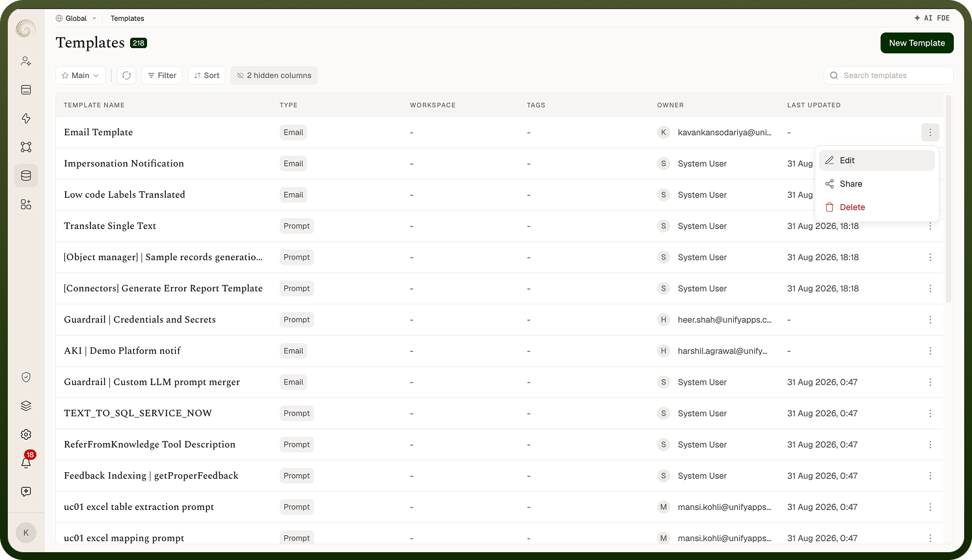
Task: Open row menu for Feedback Indexing getProperFeedback
Action: [930, 476]
